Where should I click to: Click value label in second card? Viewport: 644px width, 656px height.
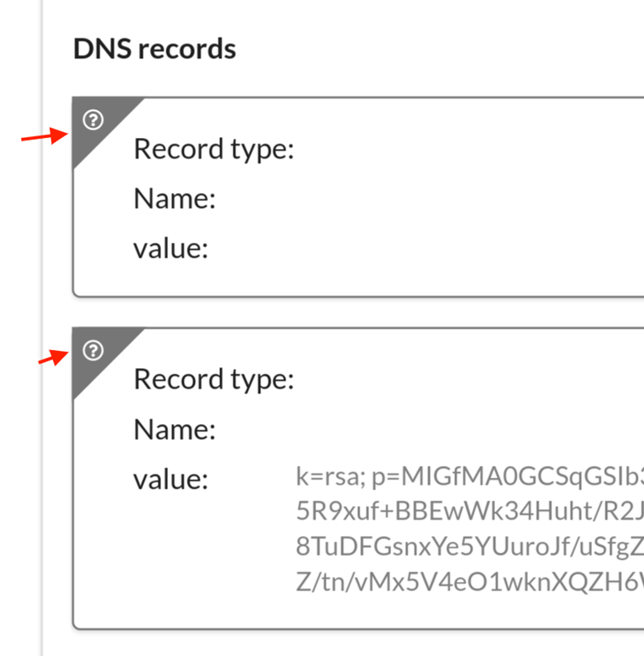[170, 479]
